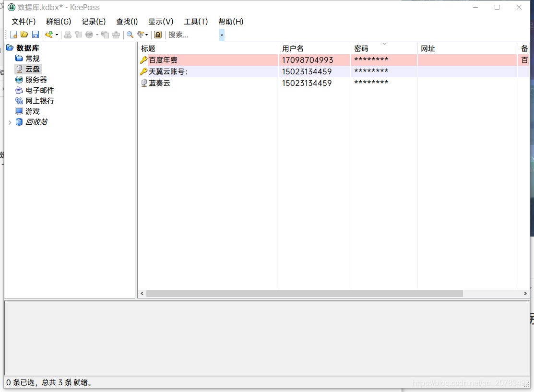Expand the 回收站 tree node
The height and width of the screenshot is (392, 534).
pyautogui.click(x=10, y=122)
